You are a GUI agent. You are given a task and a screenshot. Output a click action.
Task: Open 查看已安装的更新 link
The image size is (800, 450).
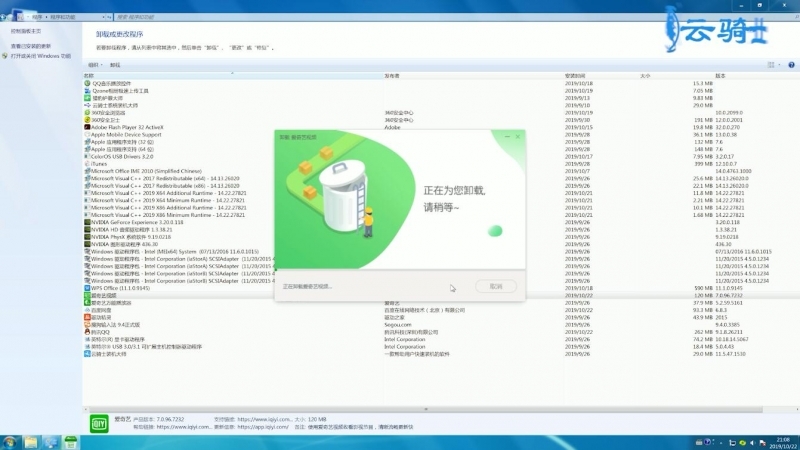pyautogui.click(x=31, y=46)
